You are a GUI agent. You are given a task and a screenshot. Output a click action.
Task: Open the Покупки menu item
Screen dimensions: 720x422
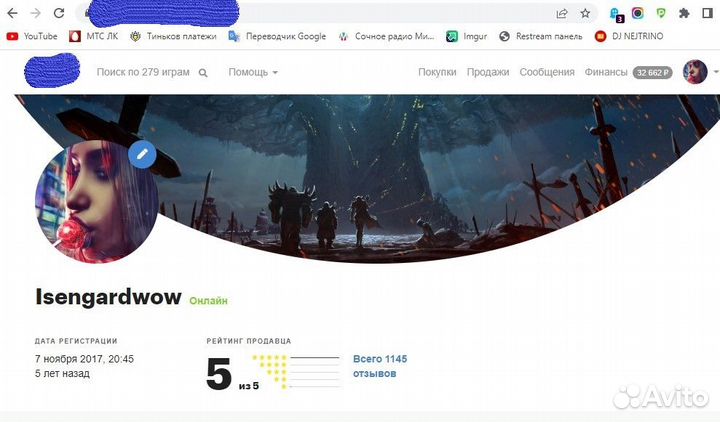click(x=437, y=72)
